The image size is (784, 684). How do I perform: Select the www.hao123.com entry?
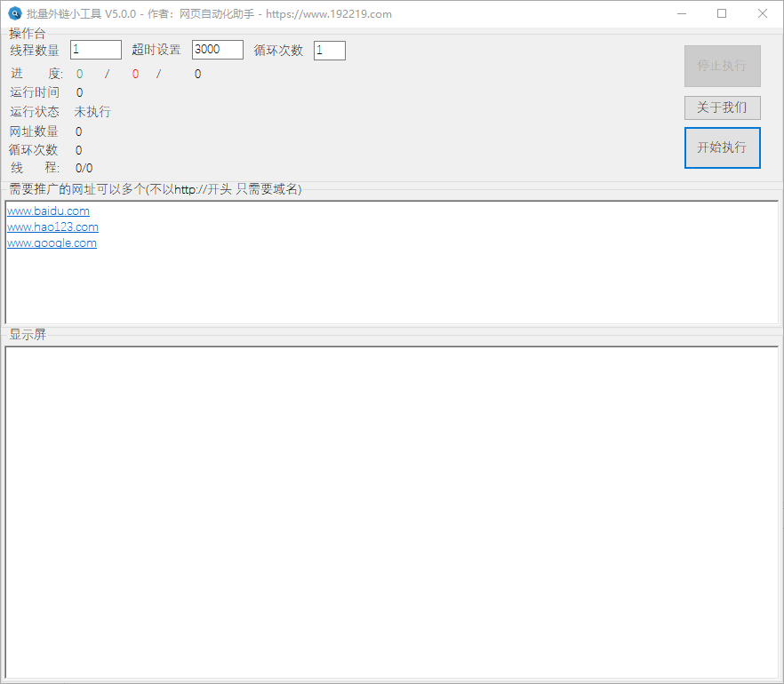(52, 227)
